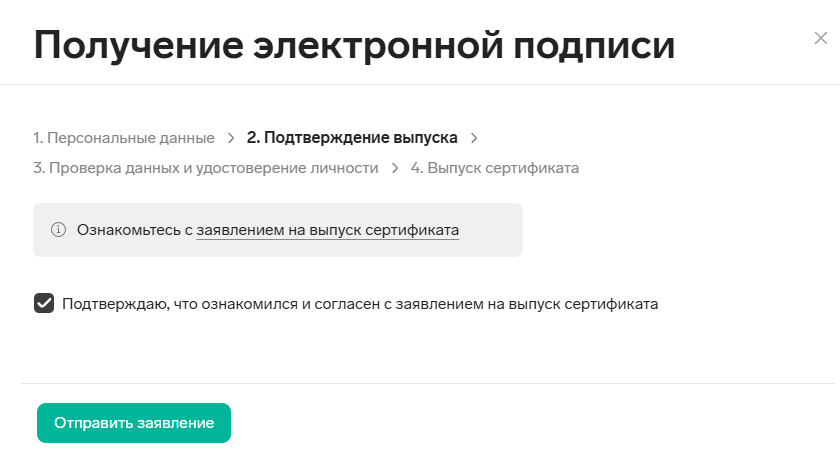Click the word Ознакомьтесь in the banner

click(129, 230)
